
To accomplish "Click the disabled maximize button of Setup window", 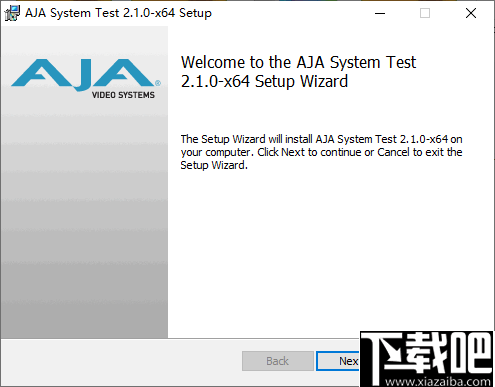I will 425,13.
